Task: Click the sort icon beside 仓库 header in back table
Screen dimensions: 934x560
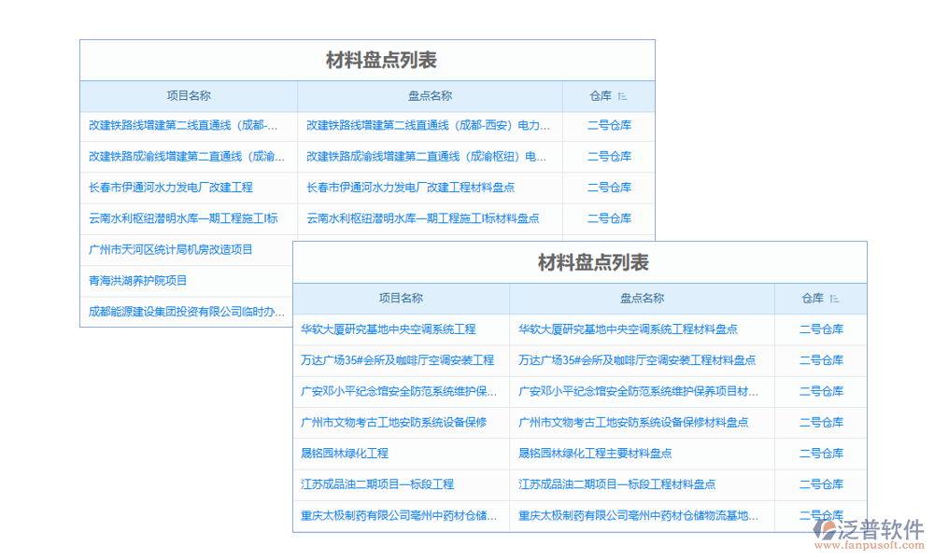Action: click(x=623, y=95)
